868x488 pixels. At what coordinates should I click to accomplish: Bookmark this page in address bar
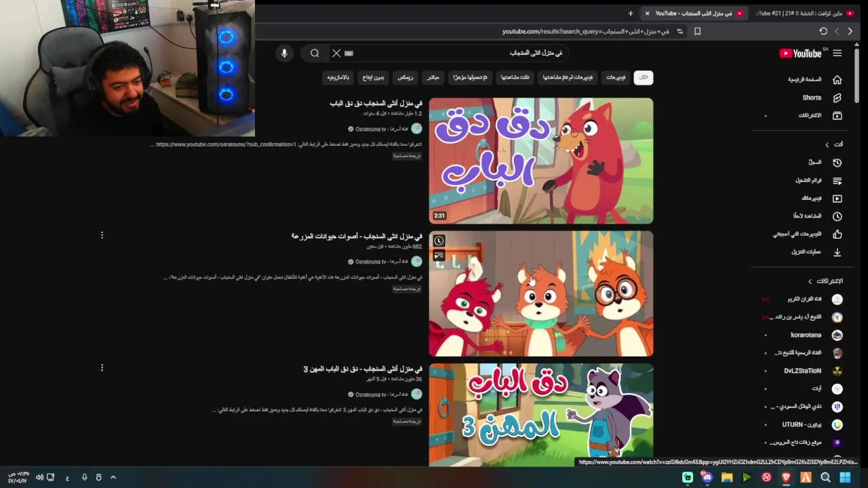[x=697, y=31]
